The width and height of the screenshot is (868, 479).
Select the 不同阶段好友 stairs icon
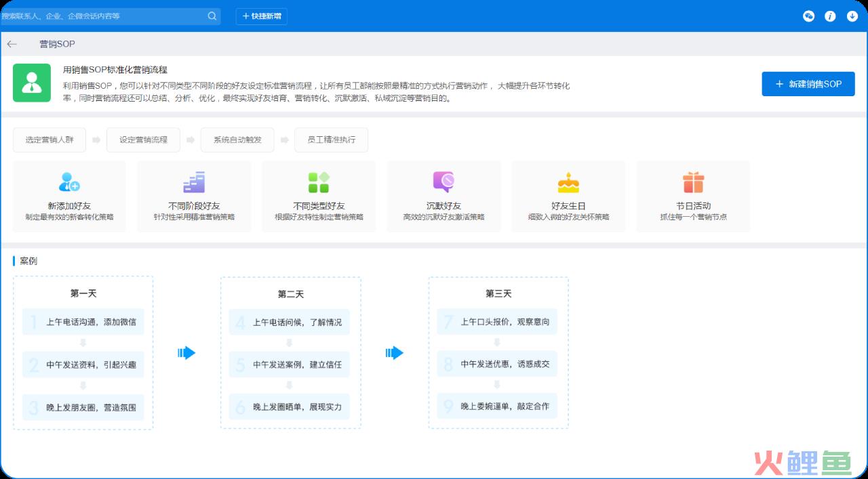click(194, 182)
